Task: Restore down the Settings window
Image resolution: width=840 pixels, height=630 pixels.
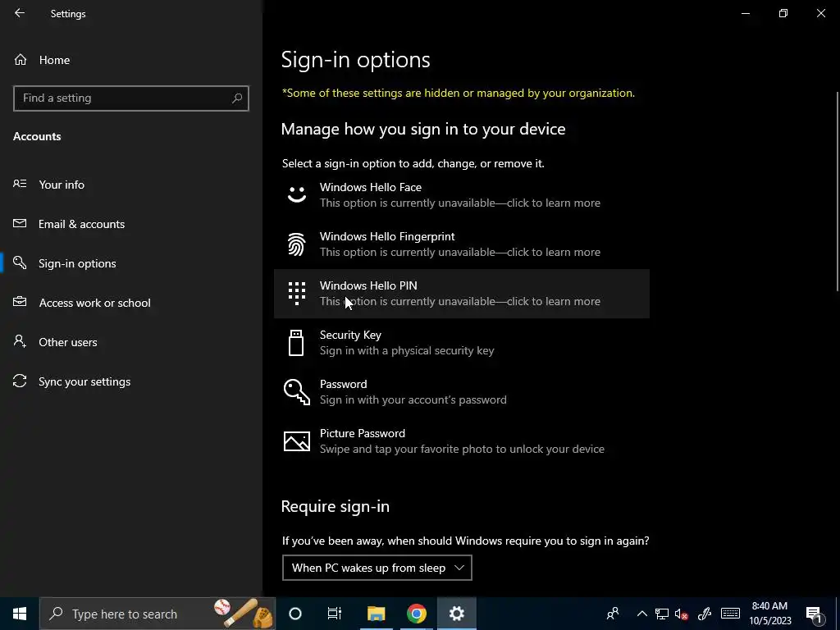Action: (783, 13)
